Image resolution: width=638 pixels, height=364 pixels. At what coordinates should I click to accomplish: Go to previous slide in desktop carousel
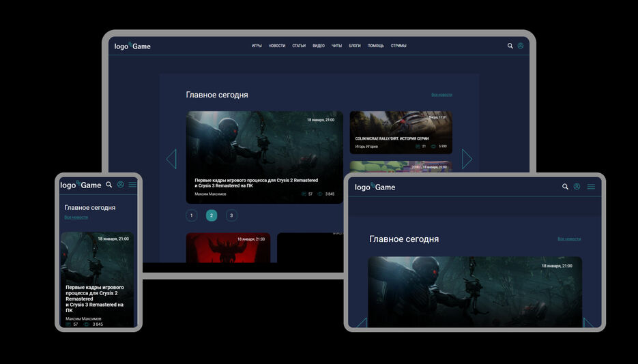pyautogui.click(x=171, y=159)
